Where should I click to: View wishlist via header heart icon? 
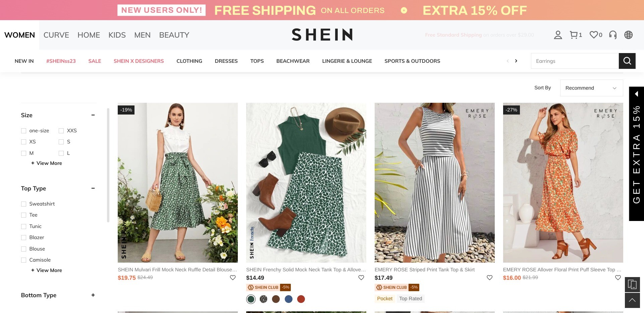pyautogui.click(x=594, y=35)
